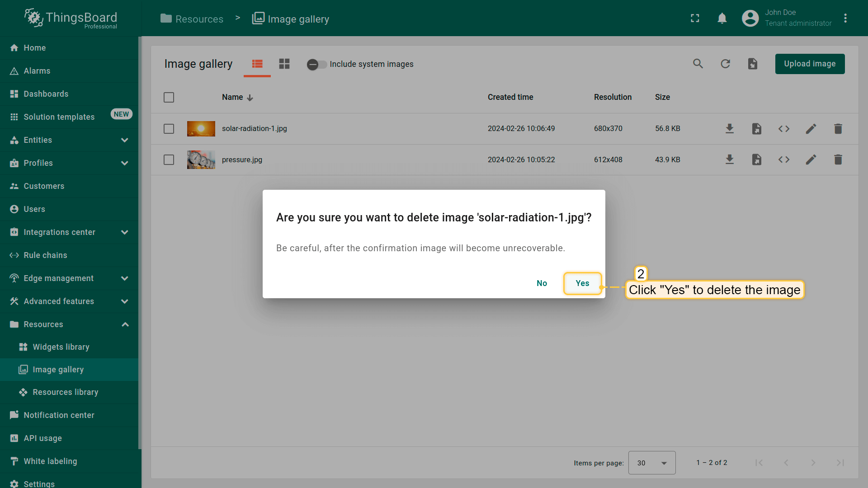Open the items per page dropdown

[651, 463]
